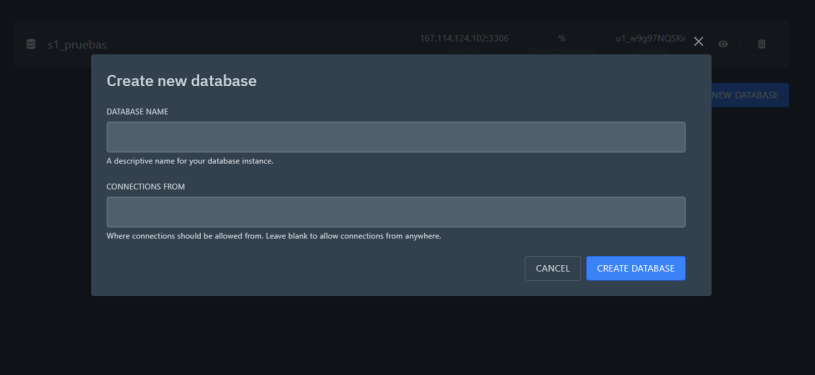Click the Database Name input field
This screenshot has height=375, width=815.
point(396,137)
